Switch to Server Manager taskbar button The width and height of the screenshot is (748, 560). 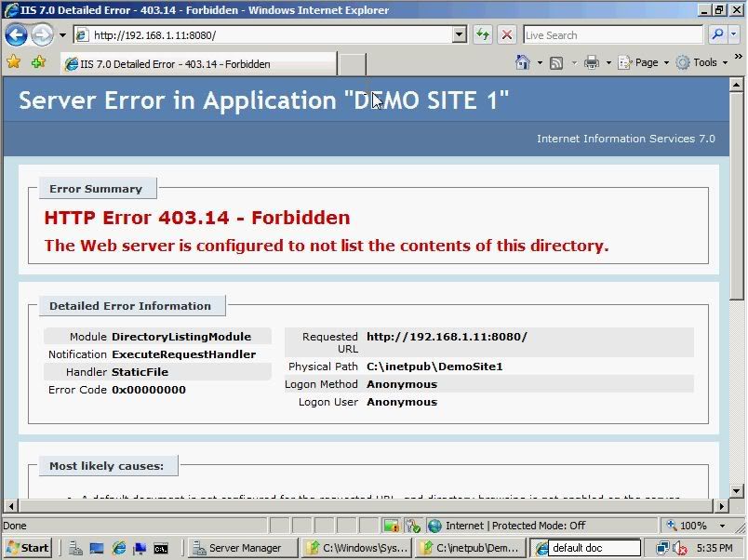242,548
